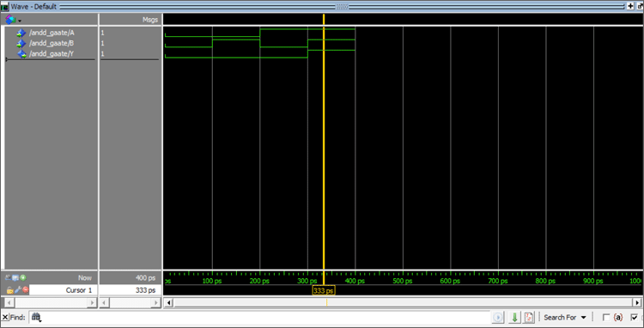The height and width of the screenshot is (328, 644).
Task: Click the 100 ps timeline label
Action: (212, 281)
